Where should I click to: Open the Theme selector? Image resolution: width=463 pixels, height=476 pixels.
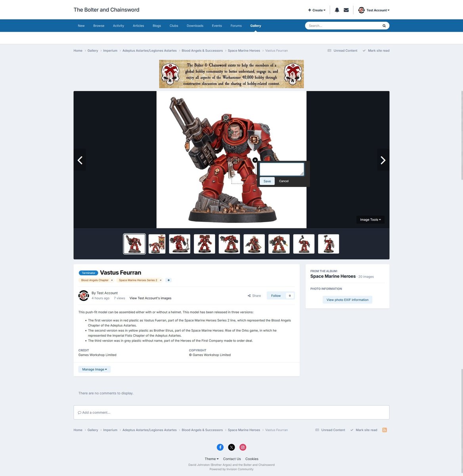click(x=212, y=459)
